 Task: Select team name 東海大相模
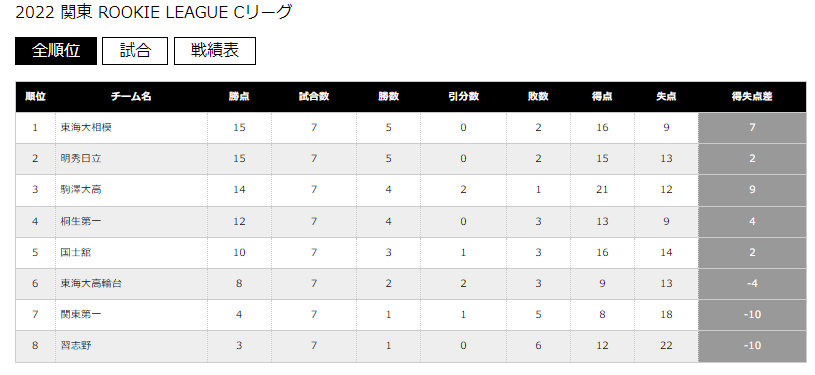coord(86,127)
